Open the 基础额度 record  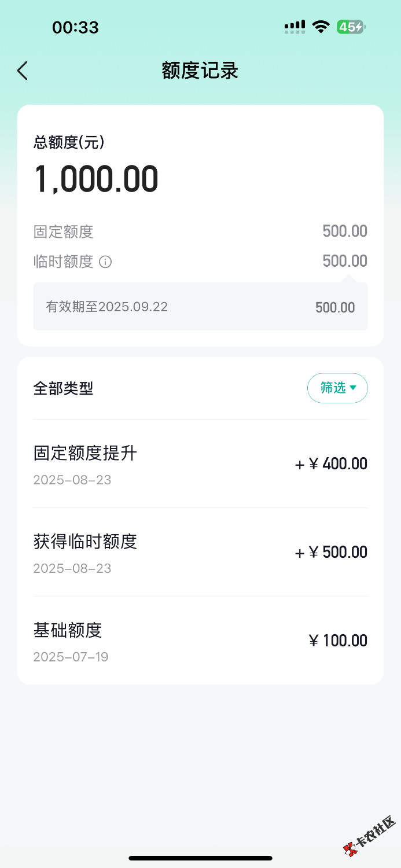[200, 641]
